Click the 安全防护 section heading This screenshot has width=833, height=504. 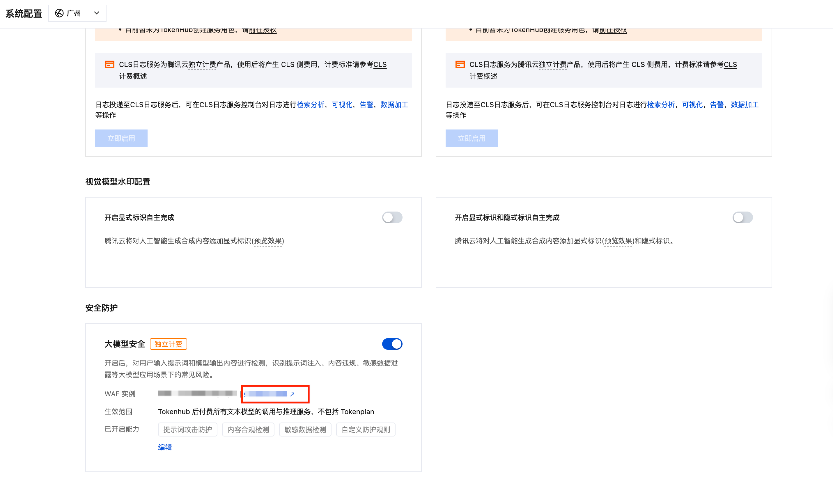click(101, 308)
